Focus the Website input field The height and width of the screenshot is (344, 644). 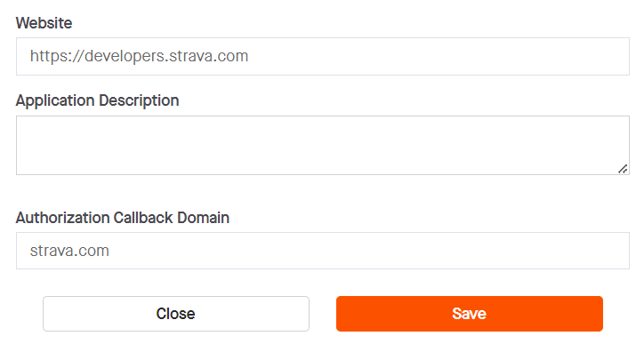pos(323,56)
